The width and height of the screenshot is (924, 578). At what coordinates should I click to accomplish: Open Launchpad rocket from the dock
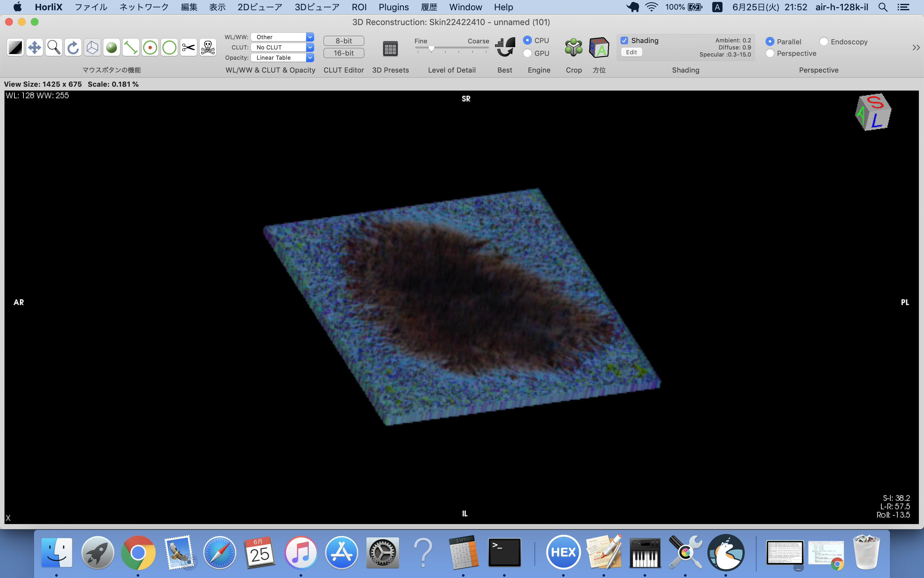click(x=97, y=553)
